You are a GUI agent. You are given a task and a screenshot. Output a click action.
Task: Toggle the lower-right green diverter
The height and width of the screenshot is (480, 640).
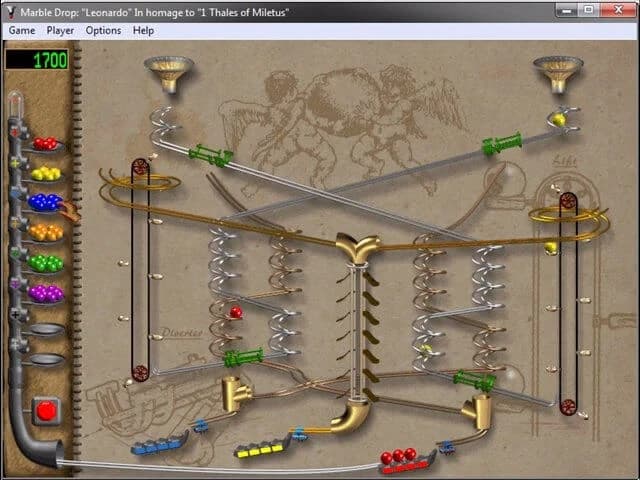(474, 381)
